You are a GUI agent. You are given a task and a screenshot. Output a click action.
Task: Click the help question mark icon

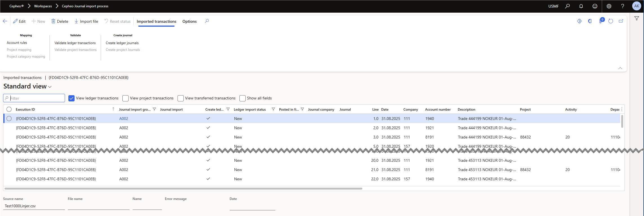(x=623, y=6)
